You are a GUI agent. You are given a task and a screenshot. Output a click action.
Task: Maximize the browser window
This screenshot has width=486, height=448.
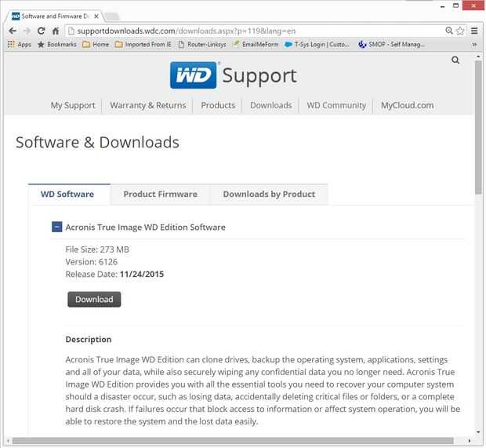coord(455,5)
